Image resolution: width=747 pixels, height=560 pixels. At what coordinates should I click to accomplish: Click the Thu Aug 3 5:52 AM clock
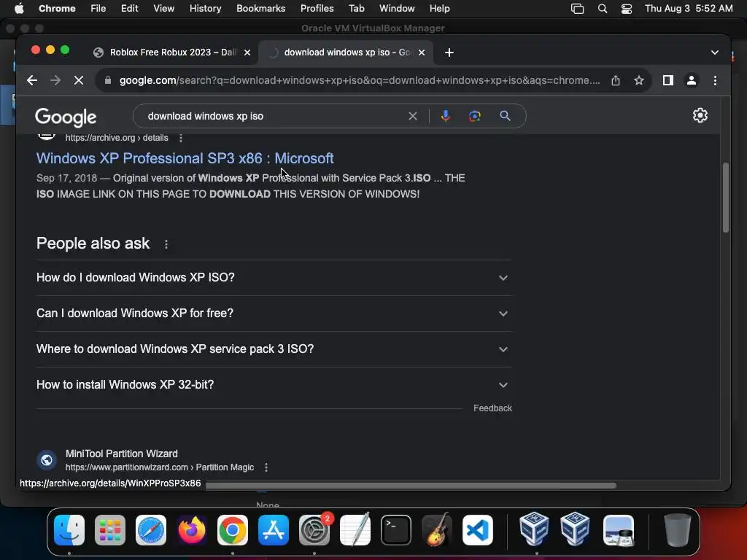coord(689,9)
